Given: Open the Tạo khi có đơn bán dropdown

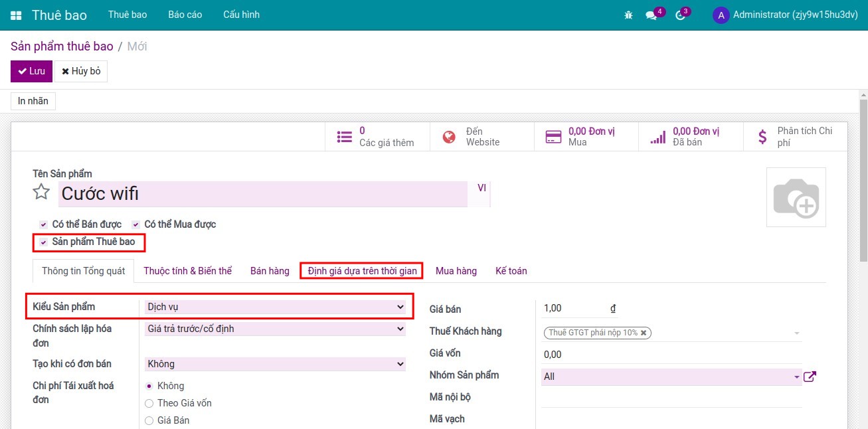Looking at the screenshot, I should pos(275,364).
